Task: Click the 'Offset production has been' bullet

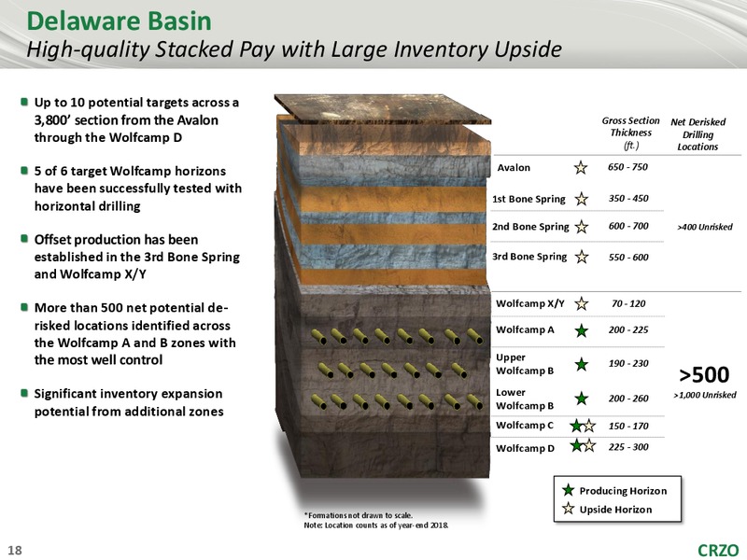Action: 136,257
